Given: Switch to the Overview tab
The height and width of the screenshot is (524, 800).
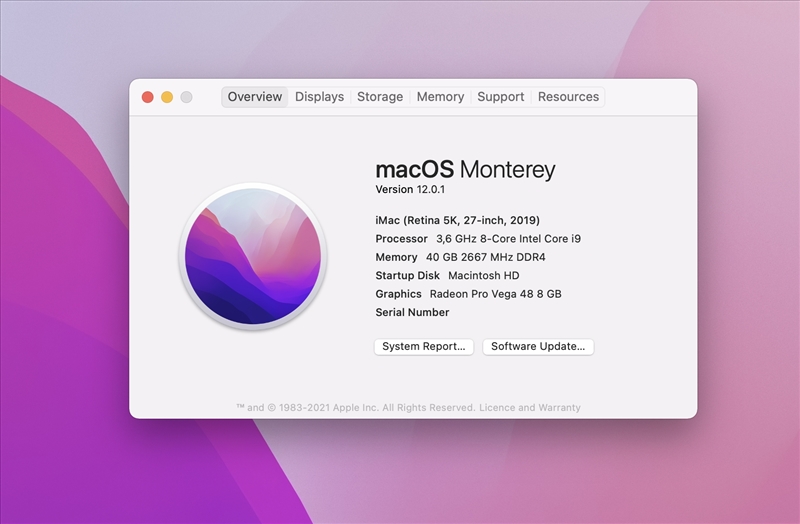Looking at the screenshot, I should (x=255, y=97).
